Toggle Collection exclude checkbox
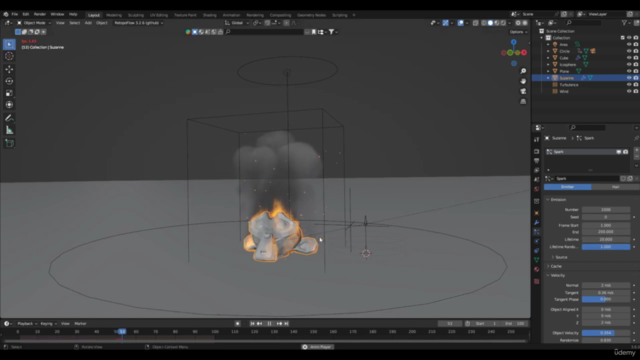 pos(622,38)
